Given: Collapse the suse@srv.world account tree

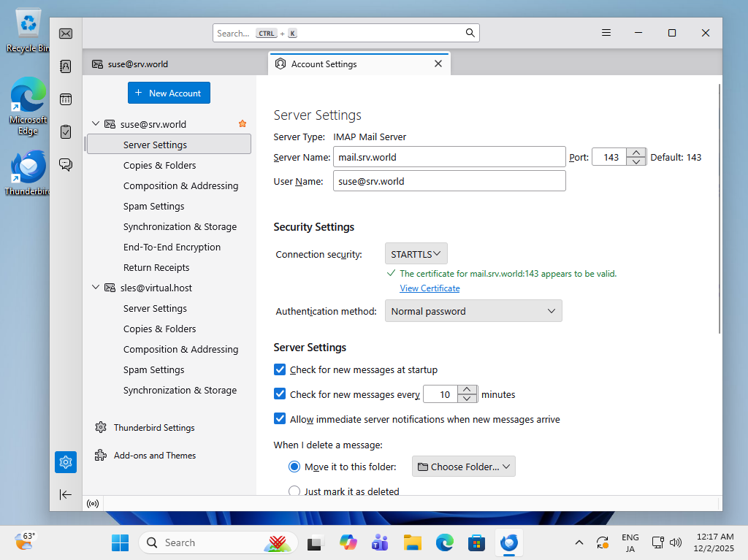Looking at the screenshot, I should click(95, 124).
